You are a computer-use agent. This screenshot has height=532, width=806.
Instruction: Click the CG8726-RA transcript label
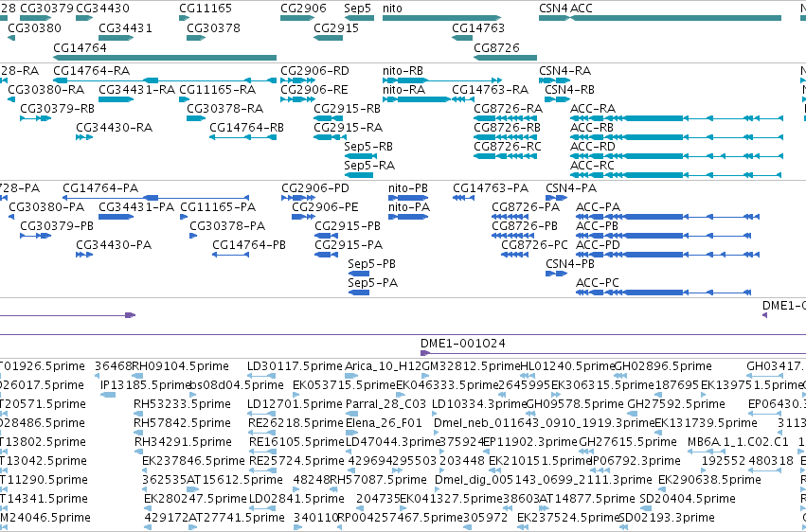click(509, 108)
